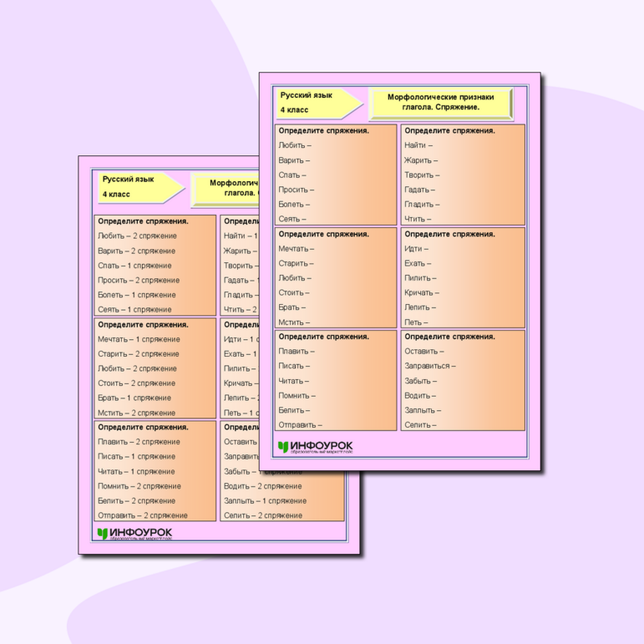Click the 'Морфологические признаки глагола. Спряжение.' title box
Viewport: 644px width, 644px height.
440,102
